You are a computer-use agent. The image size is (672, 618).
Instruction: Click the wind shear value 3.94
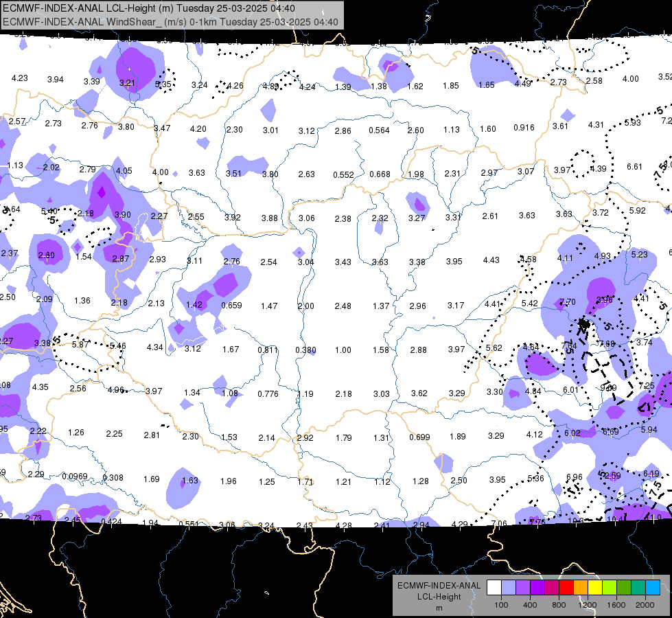tap(56, 80)
